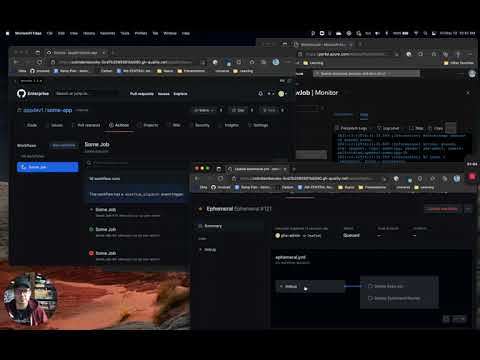
Task: Open the failed Some Job run with red icon
Action: [106, 253]
